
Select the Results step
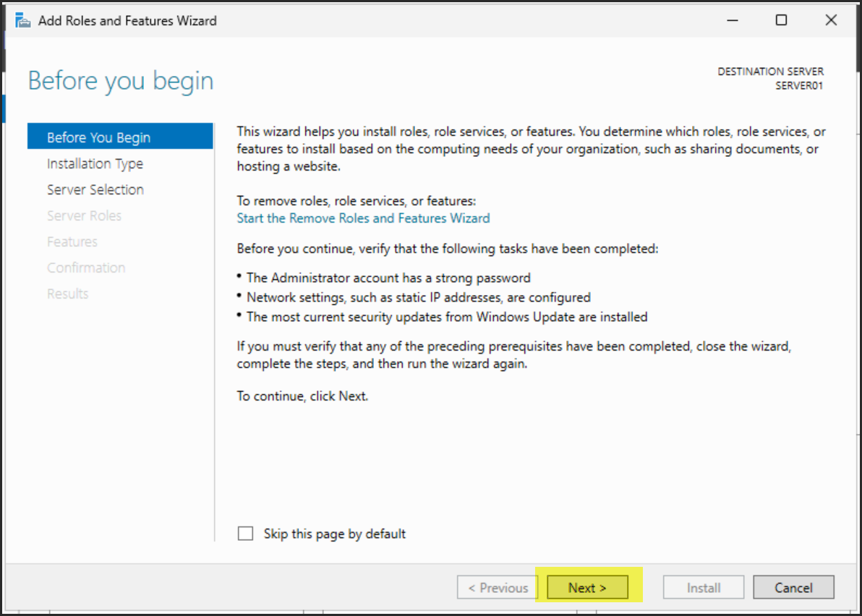68,294
